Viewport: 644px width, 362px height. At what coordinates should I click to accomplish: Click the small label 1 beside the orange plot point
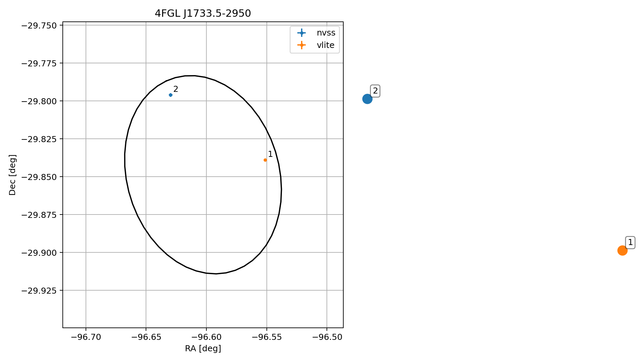click(270, 154)
